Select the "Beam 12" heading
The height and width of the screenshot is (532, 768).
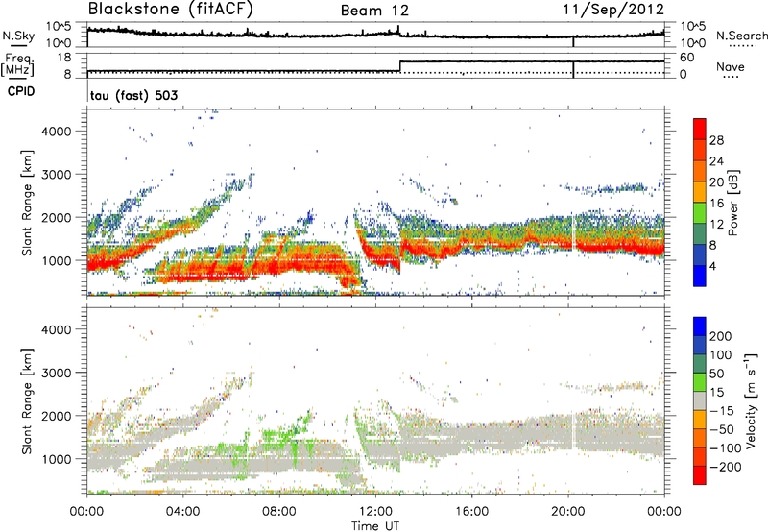coord(374,11)
